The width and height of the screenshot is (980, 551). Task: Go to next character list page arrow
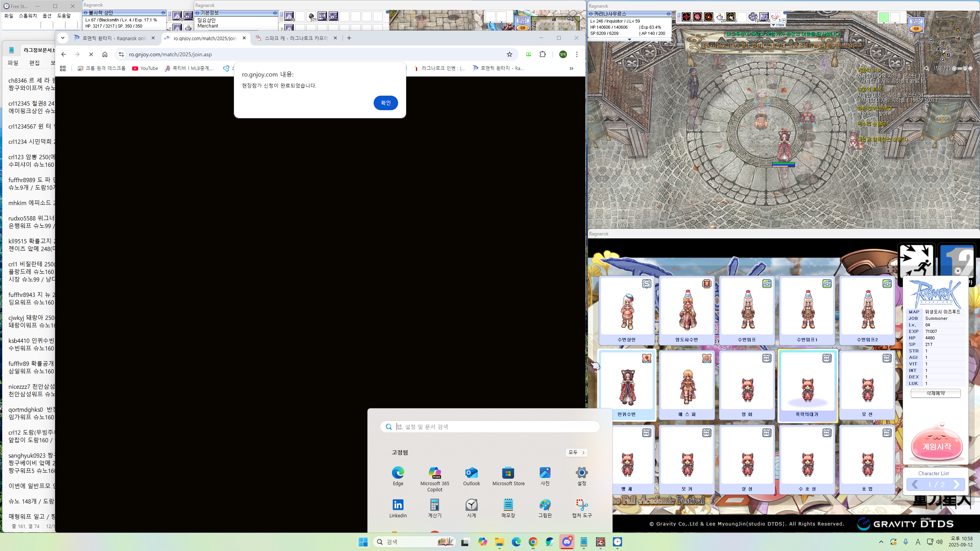coord(956,484)
